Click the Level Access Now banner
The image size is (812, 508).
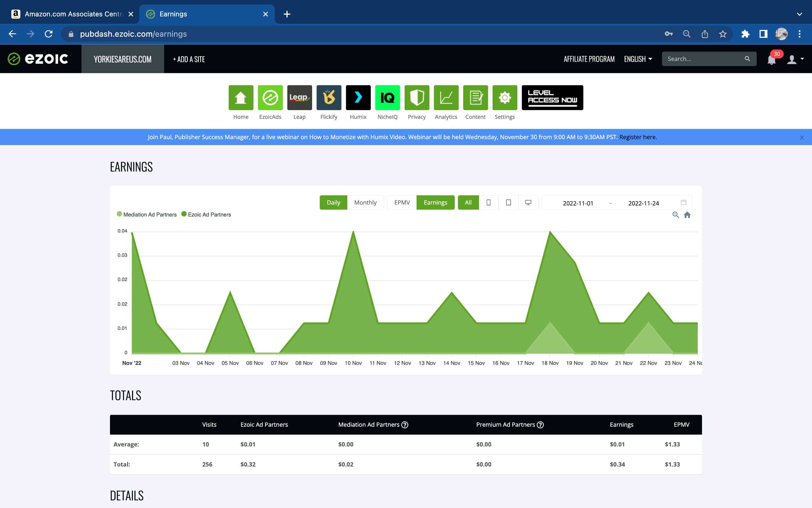[x=552, y=97]
